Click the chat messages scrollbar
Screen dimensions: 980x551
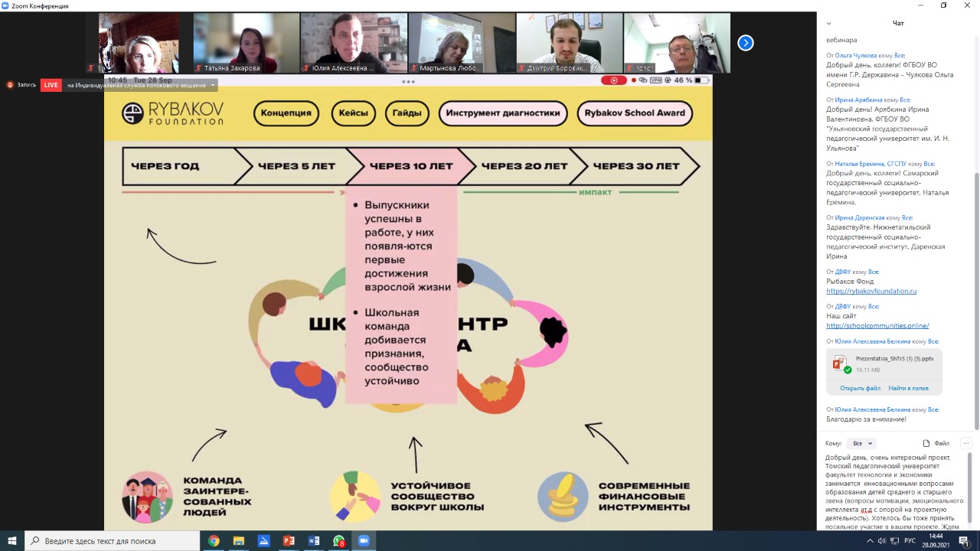[976, 300]
